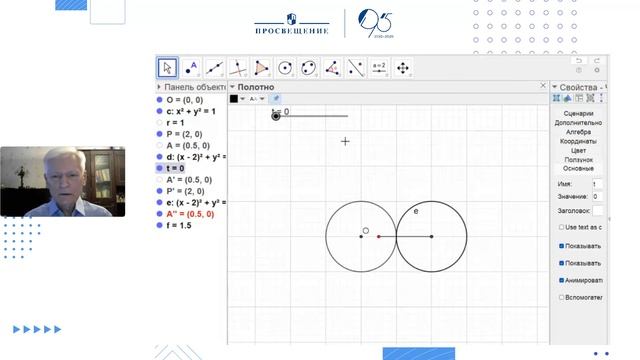This screenshot has height=360, width=640.
Task: Open layout properties icon in Свойства
Action: [579, 98]
